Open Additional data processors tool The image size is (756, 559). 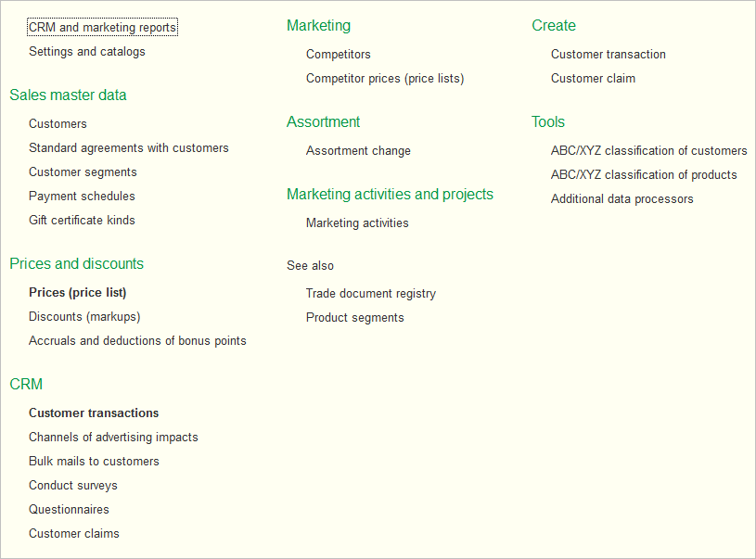621,199
